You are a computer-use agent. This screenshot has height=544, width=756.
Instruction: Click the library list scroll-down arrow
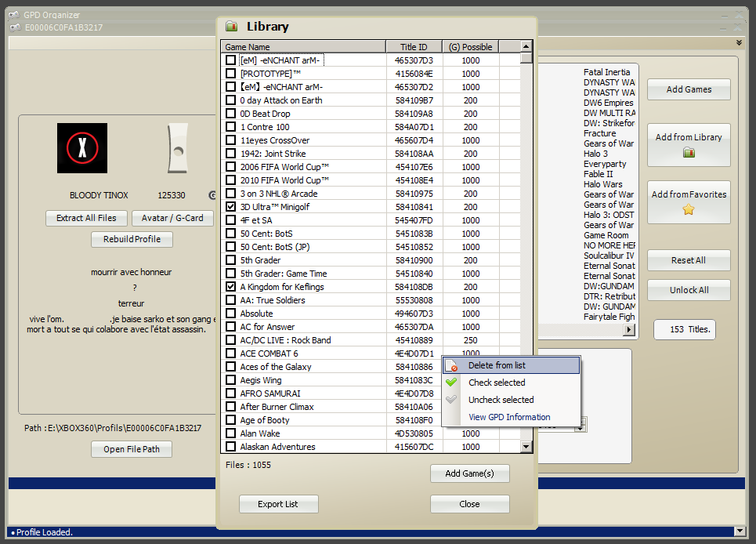pos(526,447)
